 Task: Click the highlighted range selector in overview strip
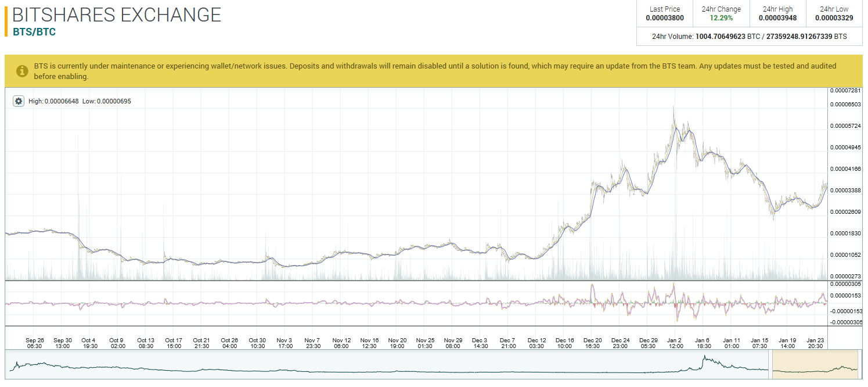(815, 365)
